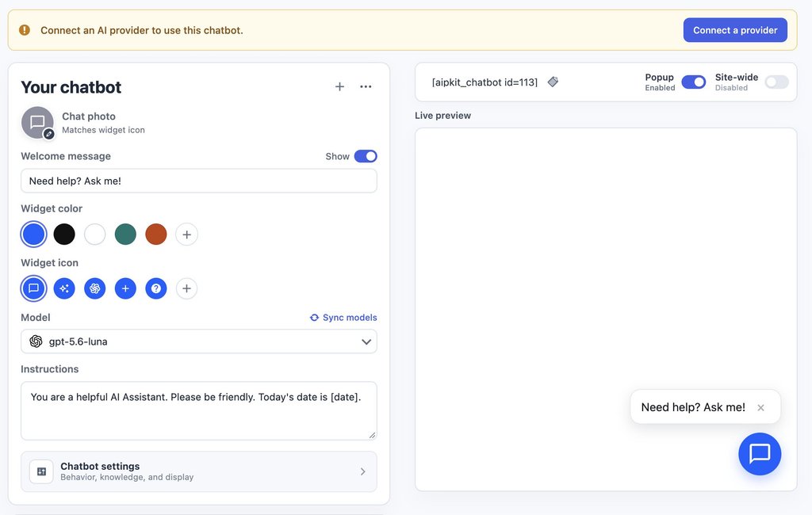The image size is (812, 515).
Task: Select the OpenAI logo widget icon
Action: tap(95, 288)
